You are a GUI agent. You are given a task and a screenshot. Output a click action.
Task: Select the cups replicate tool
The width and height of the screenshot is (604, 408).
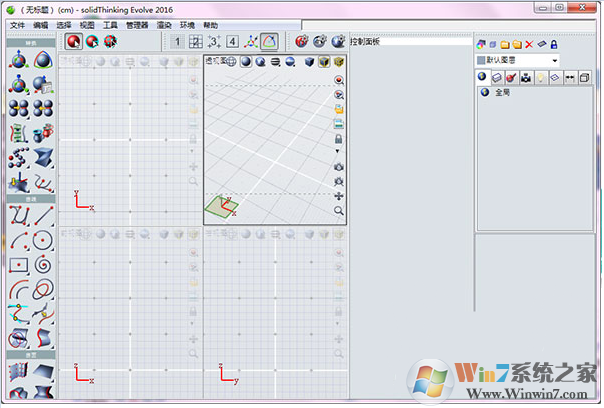pos(43,133)
